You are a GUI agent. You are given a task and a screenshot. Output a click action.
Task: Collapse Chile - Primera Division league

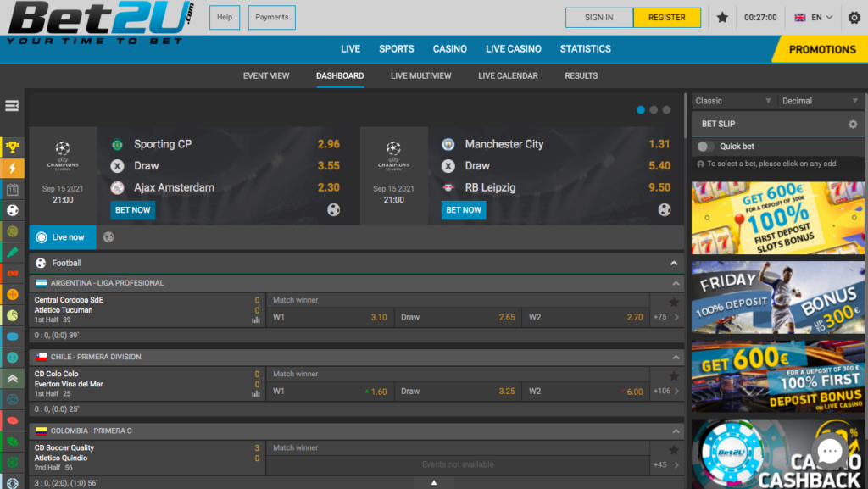click(676, 358)
